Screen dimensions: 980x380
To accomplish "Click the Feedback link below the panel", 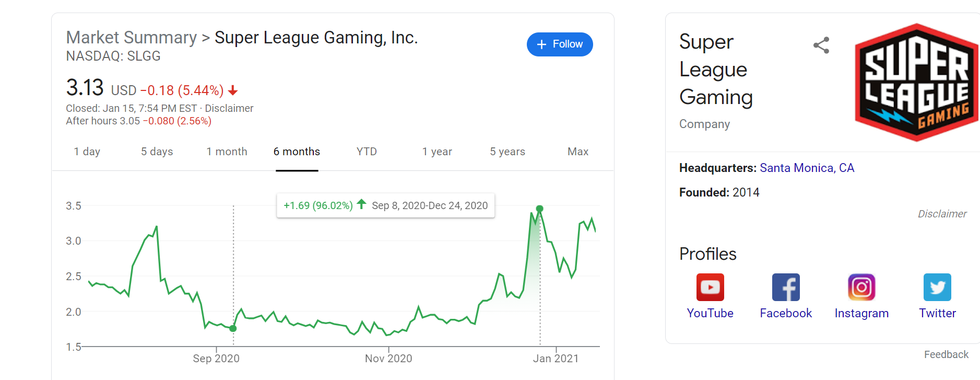I will tap(946, 354).
